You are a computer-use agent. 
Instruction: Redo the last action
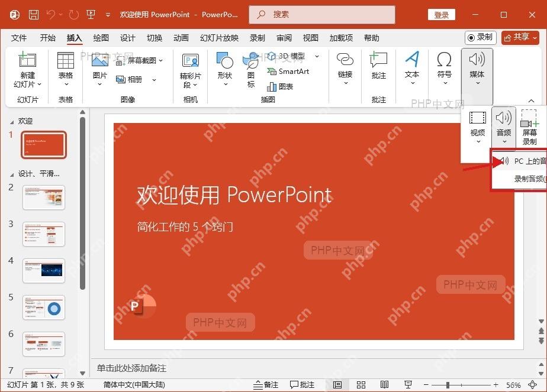pos(73,15)
